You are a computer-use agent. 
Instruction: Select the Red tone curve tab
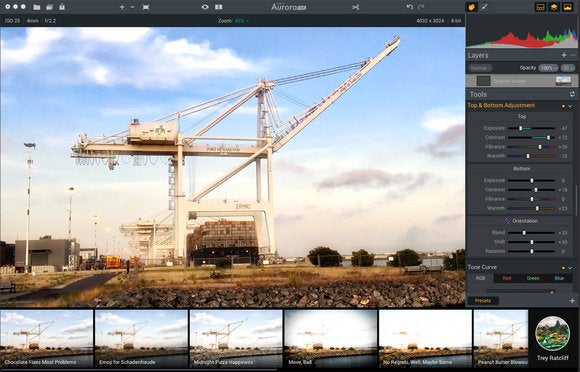[x=506, y=278]
